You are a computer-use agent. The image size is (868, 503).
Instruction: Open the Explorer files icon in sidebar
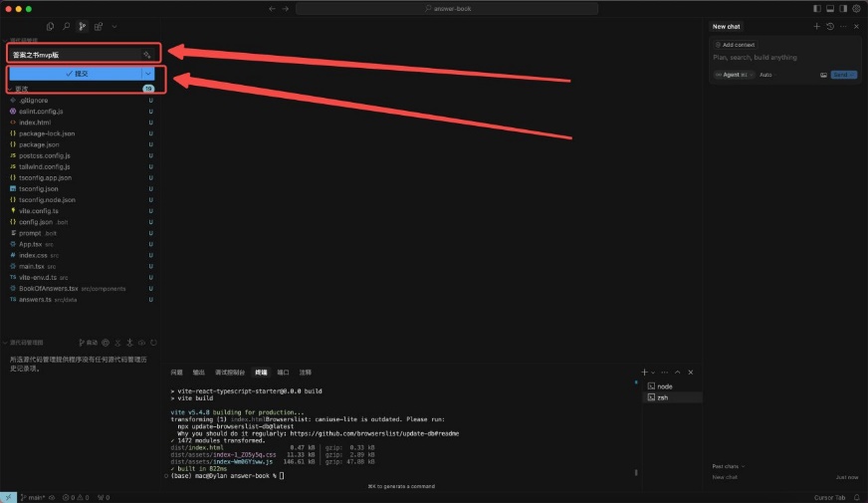tap(50, 26)
